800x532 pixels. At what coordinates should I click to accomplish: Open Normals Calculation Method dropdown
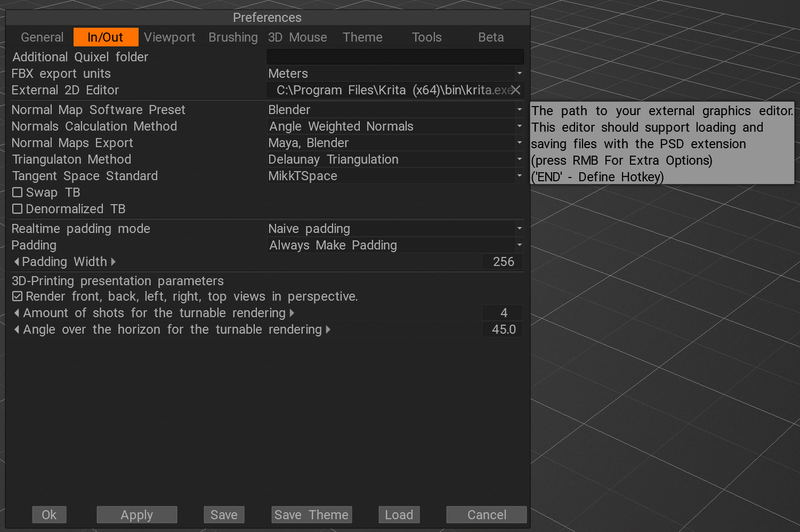click(x=395, y=126)
